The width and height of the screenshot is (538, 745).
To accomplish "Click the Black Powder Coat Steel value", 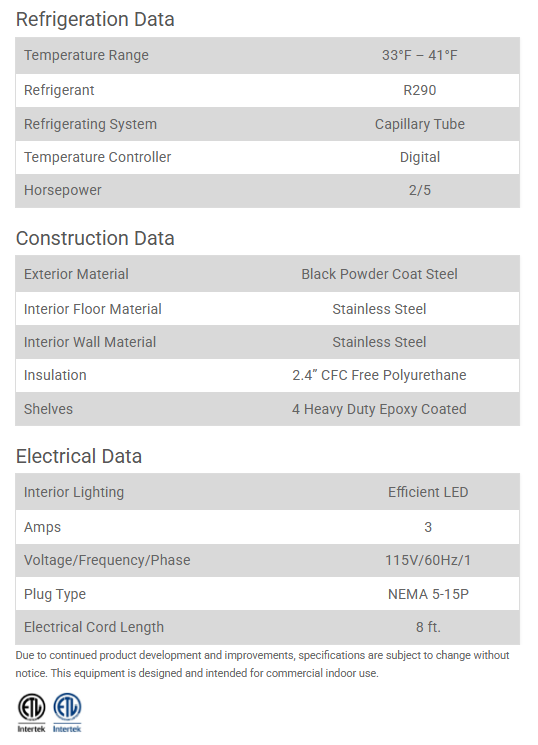I will [379, 274].
